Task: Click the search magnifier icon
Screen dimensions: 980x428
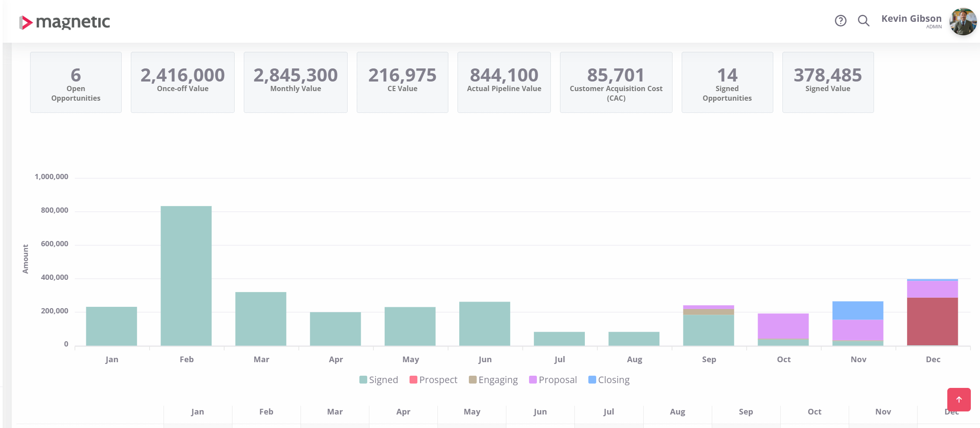Action: coord(864,21)
